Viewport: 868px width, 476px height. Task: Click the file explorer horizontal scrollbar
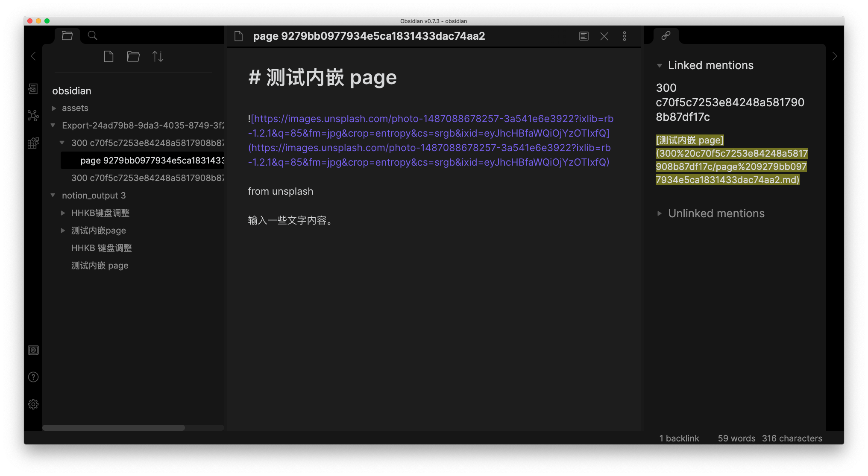pyautogui.click(x=114, y=428)
